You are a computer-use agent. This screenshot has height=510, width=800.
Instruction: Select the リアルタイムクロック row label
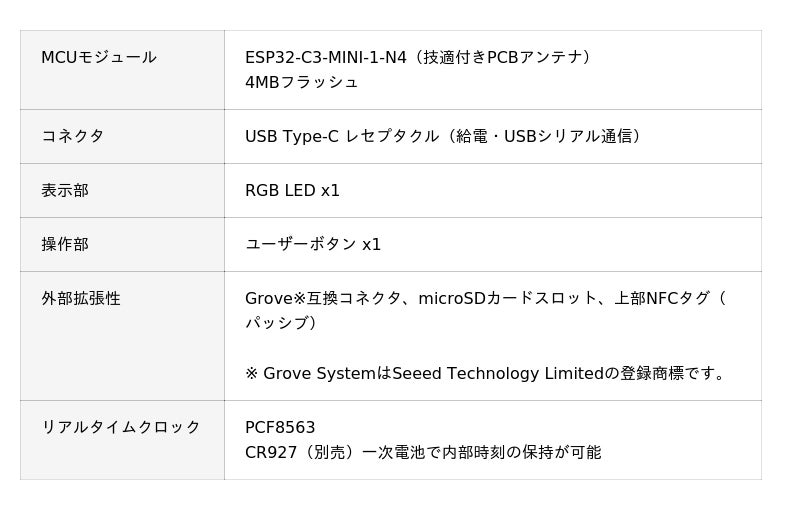point(121,427)
